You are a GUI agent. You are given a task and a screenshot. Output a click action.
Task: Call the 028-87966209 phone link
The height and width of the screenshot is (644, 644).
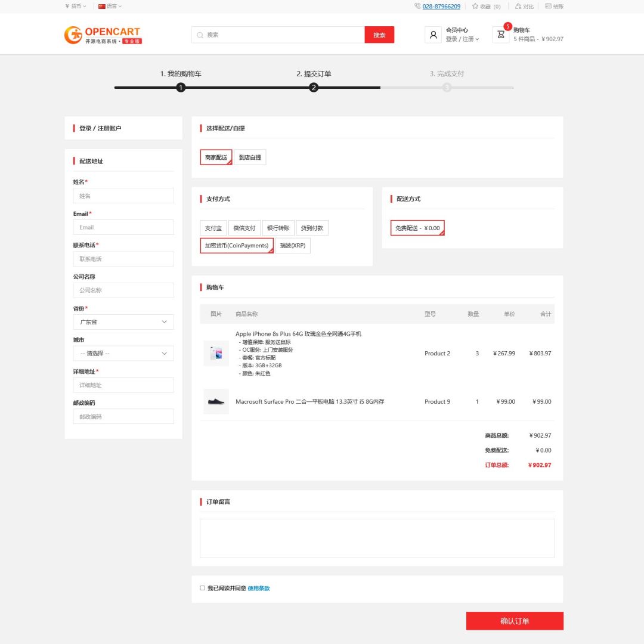pos(441,6)
